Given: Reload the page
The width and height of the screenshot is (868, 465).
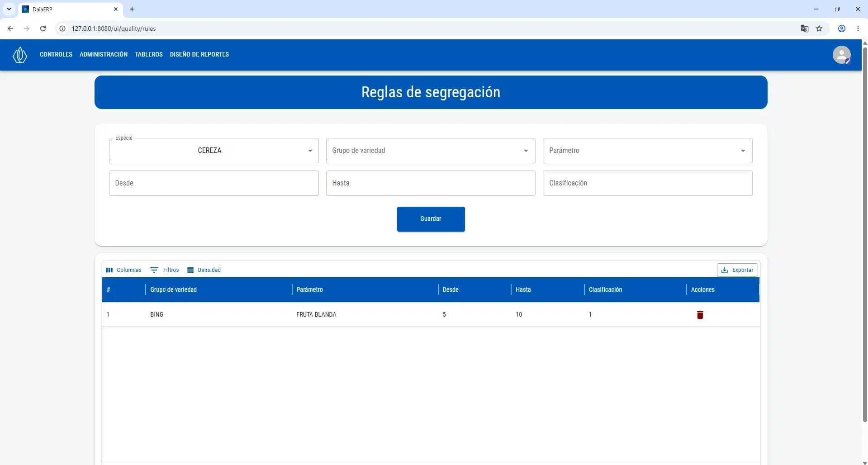Looking at the screenshot, I should [x=43, y=28].
